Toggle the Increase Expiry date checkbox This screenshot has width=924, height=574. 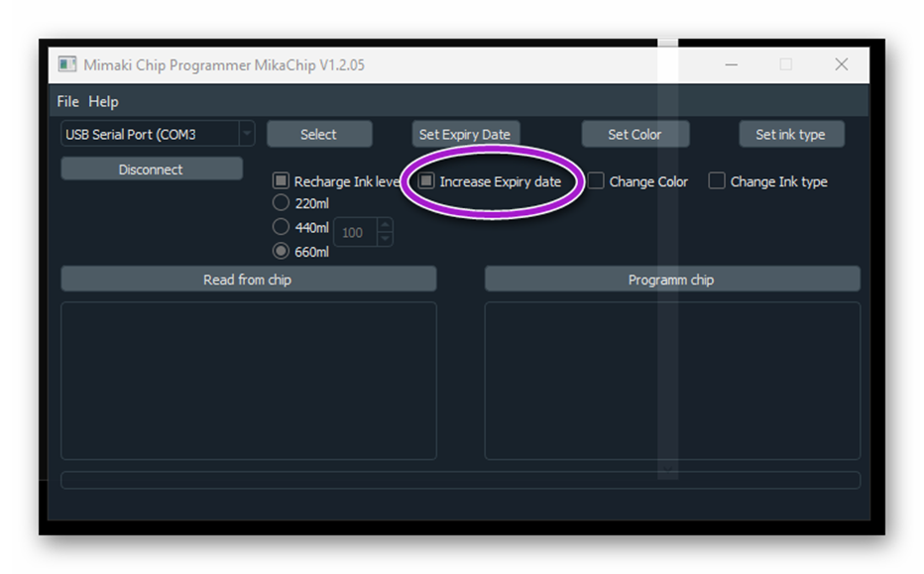point(426,180)
